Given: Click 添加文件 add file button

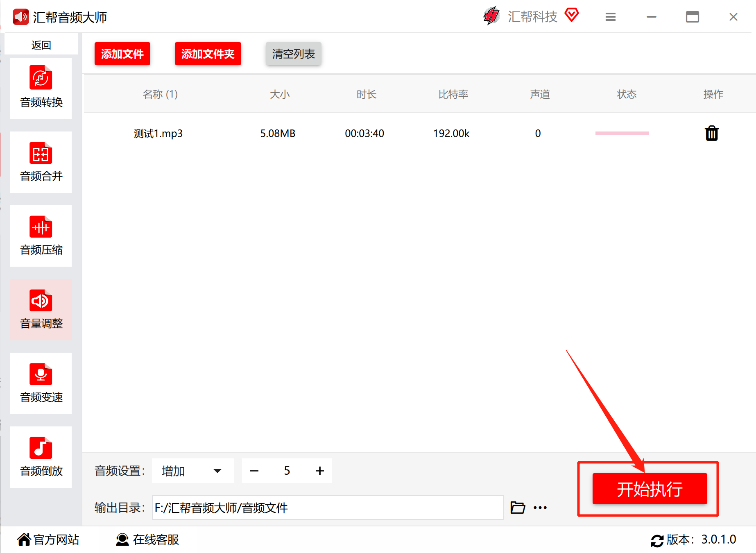Looking at the screenshot, I should click(x=122, y=54).
